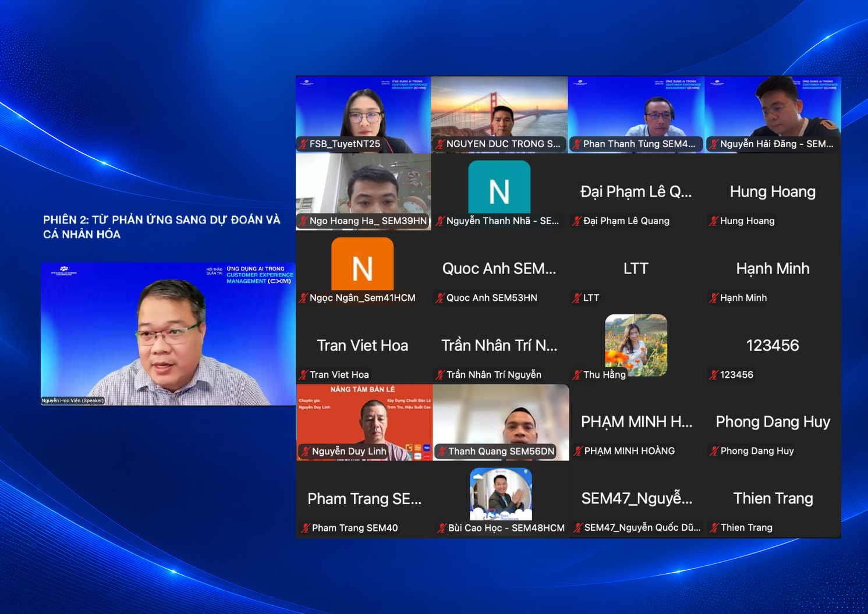Select Nguyễn Duy Linh's red banner video

point(364,423)
